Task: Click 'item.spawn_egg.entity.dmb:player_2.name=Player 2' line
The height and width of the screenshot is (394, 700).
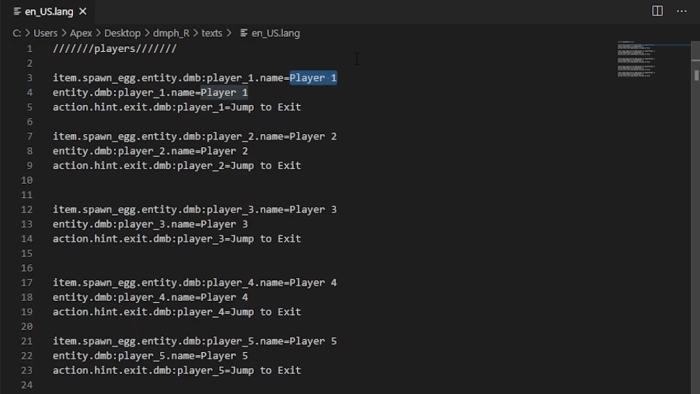Action: (x=195, y=137)
